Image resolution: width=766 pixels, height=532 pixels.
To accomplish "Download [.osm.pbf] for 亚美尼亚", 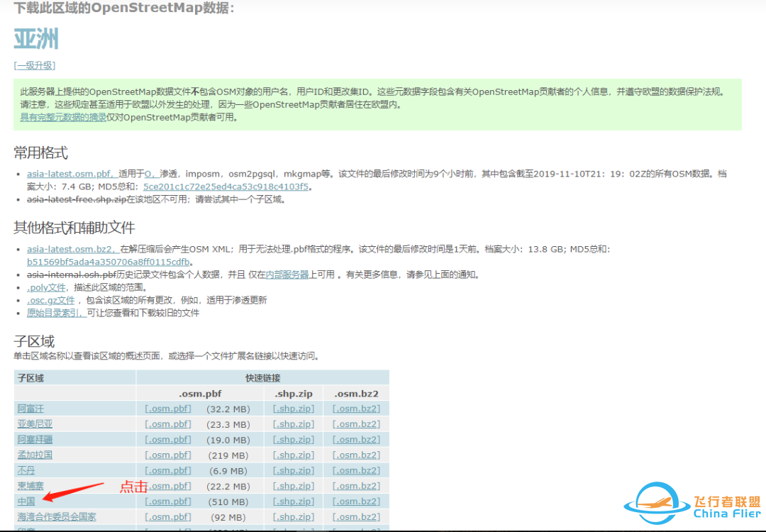I will (168, 424).
